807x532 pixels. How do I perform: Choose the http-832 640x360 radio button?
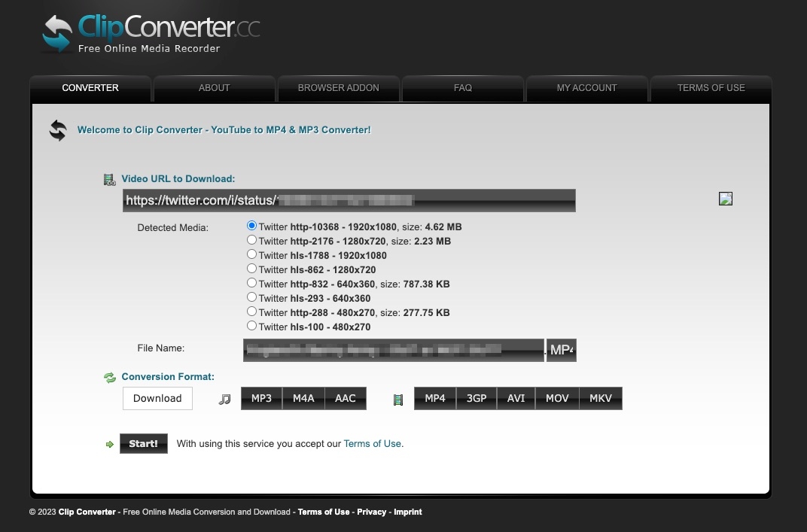(x=251, y=283)
